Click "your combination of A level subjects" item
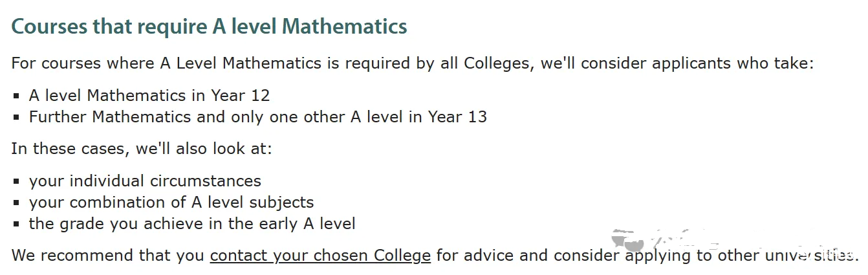The width and height of the screenshot is (868, 275). pyautogui.click(x=171, y=202)
